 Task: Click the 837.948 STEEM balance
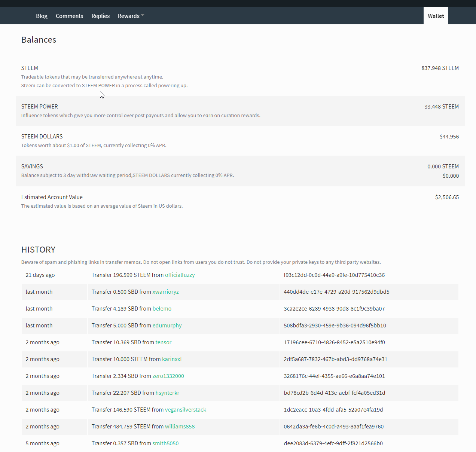(x=440, y=68)
